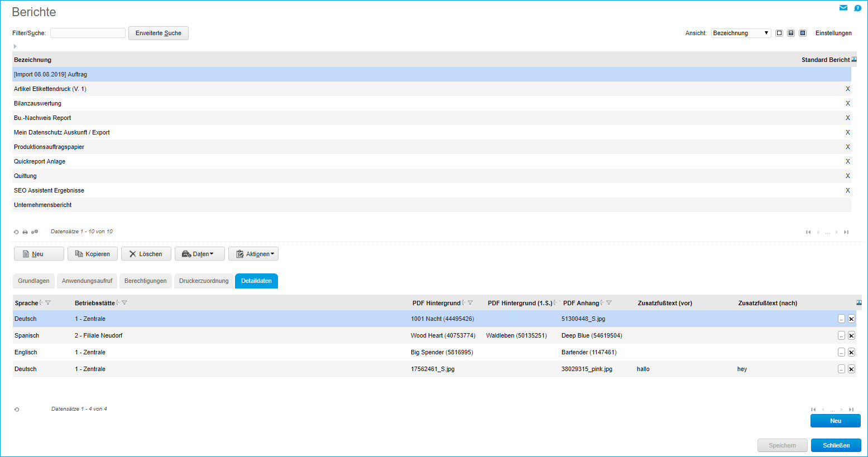This screenshot has width=868, height=457.
Task: Click the Wood Heart (40753774) cell
Action: 443,335
